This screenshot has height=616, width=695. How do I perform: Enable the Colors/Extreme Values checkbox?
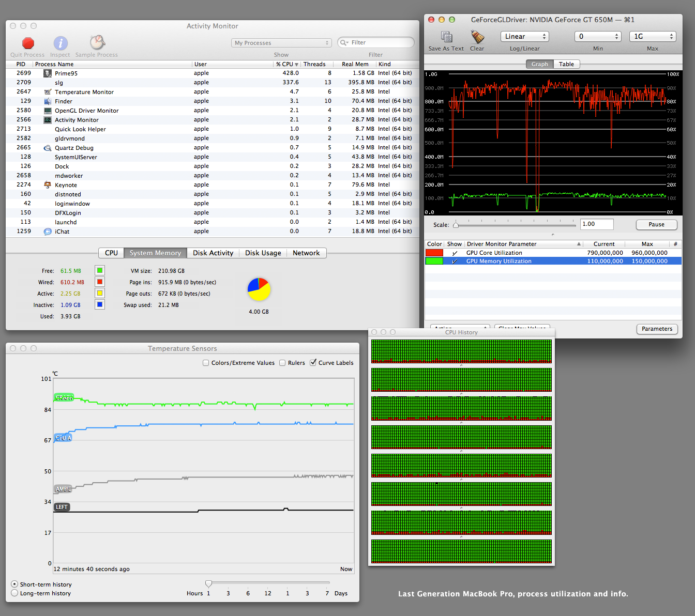coord(206,363)
